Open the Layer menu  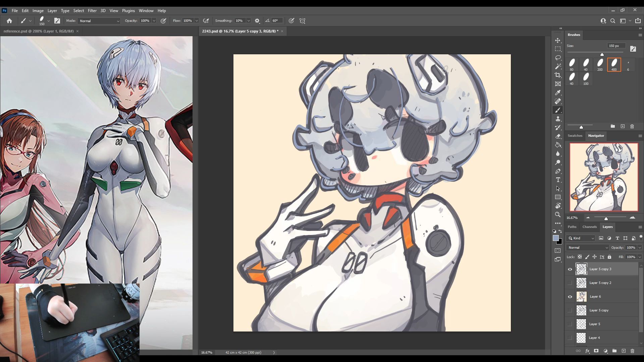click(52, 11)
